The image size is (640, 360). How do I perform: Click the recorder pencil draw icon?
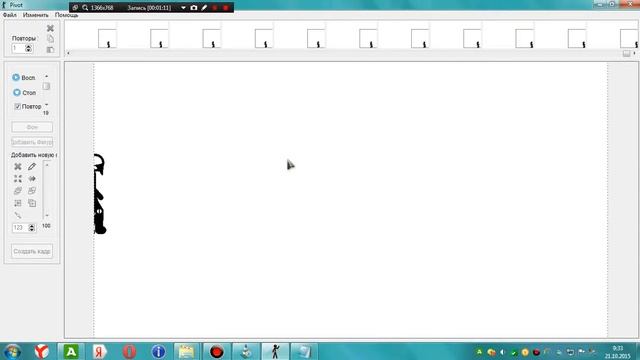(x=204, y=8)
